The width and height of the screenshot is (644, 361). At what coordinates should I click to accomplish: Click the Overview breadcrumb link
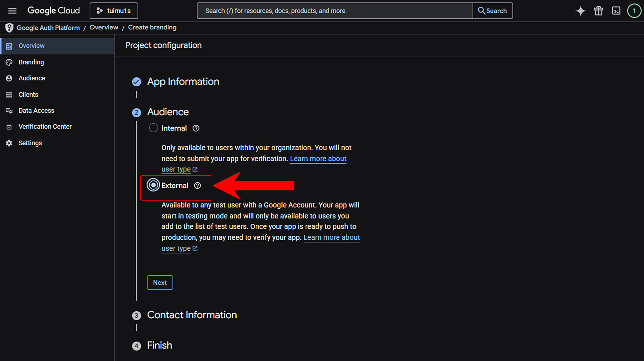click(104, 27)
